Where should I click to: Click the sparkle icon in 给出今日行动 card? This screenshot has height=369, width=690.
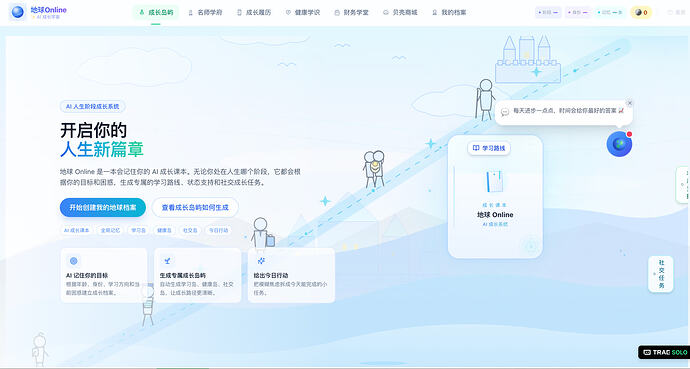261,261
